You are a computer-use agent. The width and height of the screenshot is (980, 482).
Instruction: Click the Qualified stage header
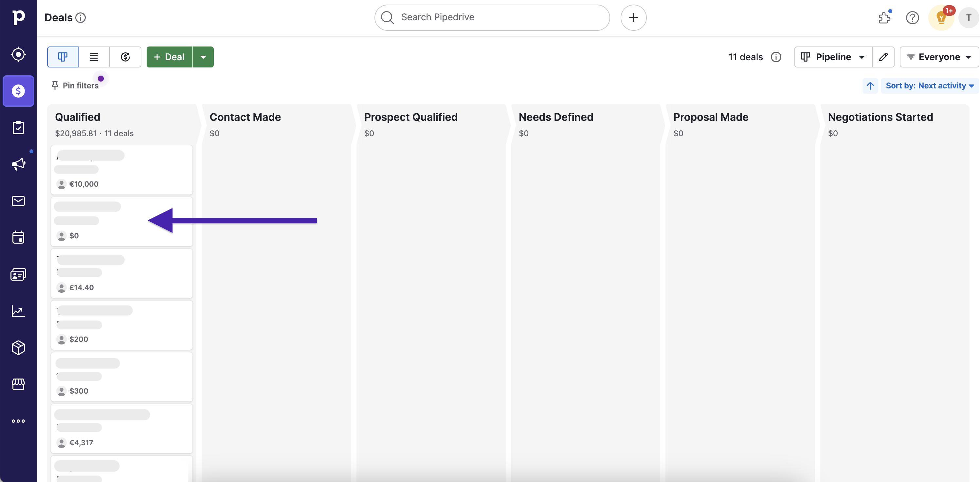pos(78,117)
